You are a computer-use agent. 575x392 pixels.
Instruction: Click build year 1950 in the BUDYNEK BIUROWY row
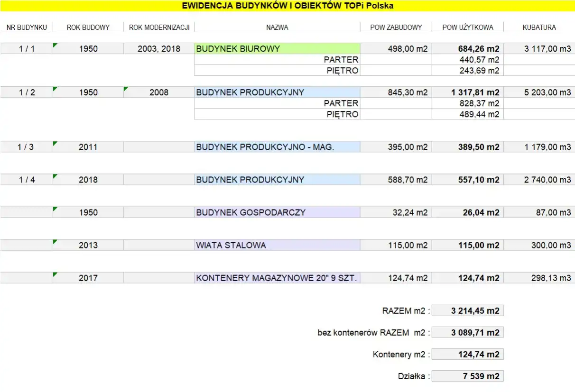(x=88, y=48)
